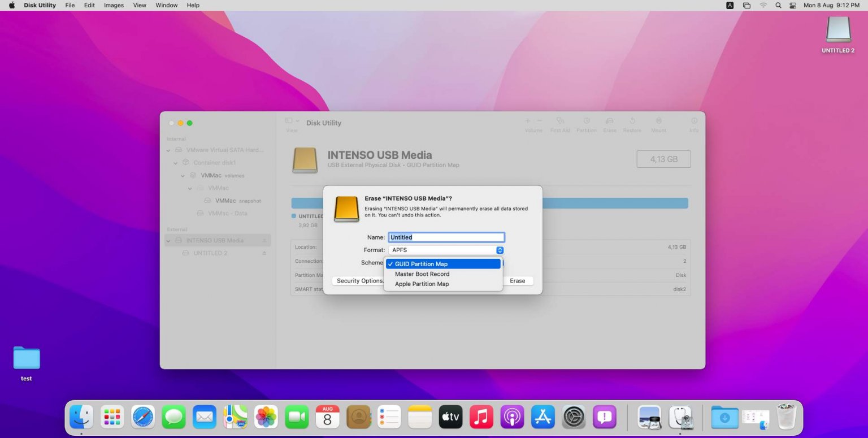Click the Security Options button
The image size is (868, 438).
(360, 281)
